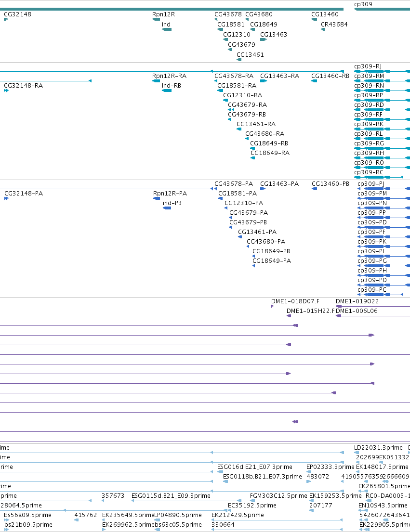
Task: Click the Rpn12R-PA protein label
Action: (x=170, y=194)
